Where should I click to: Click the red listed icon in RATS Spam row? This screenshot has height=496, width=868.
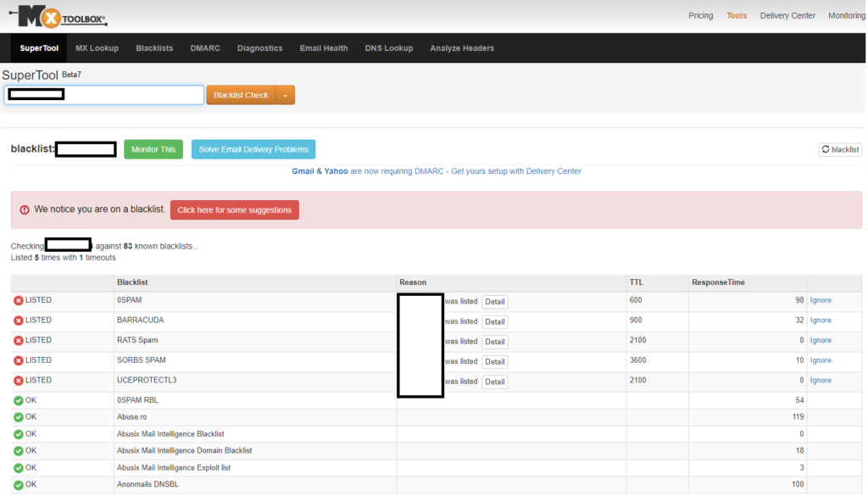pos(19,341)
